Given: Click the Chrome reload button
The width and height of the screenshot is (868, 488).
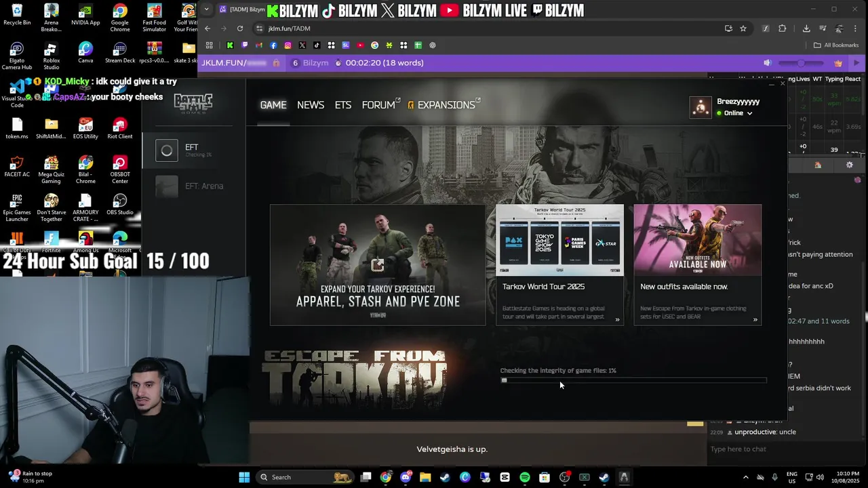Looking at the screenshot, I should pyautogui.click(x=240, y=28).
